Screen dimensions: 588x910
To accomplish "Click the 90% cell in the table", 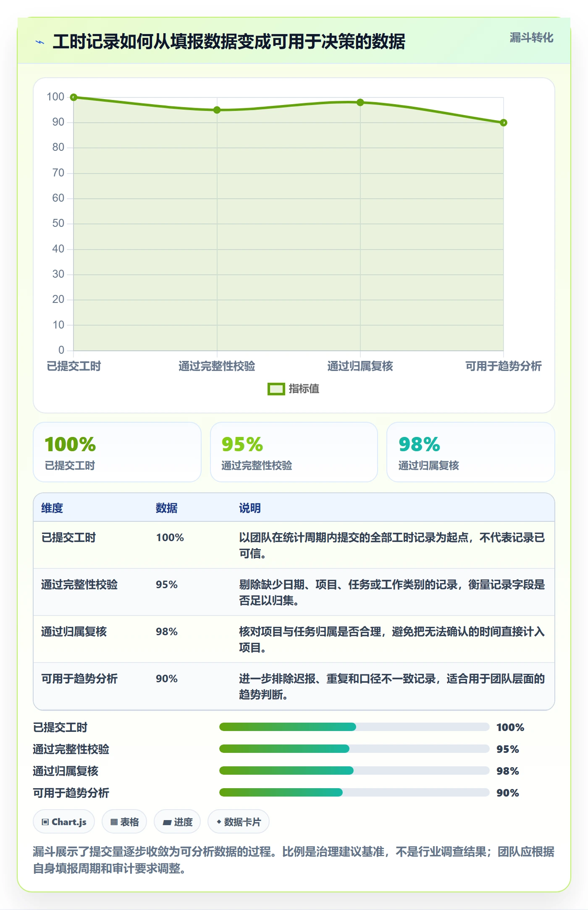I will pyautogui.click(x=167, y=679).
